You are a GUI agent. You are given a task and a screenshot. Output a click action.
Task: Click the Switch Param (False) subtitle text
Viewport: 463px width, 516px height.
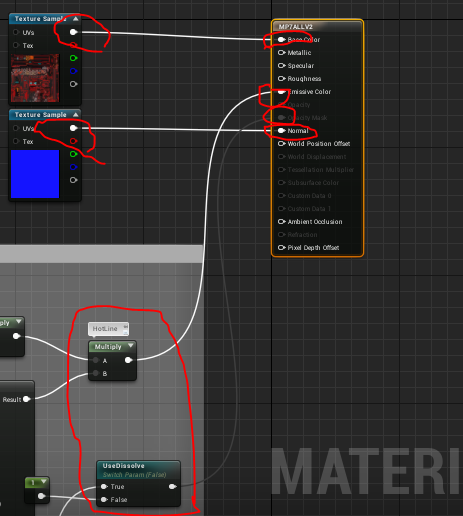pos(134,475)
